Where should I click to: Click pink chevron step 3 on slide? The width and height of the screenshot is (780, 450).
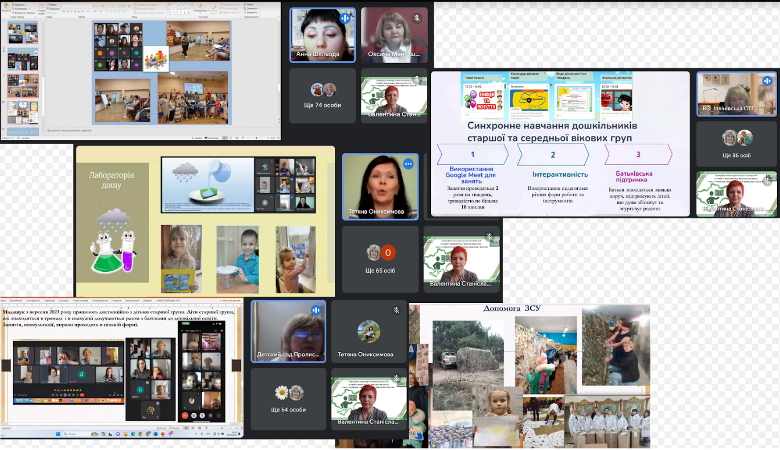pyautogui.click(x=638, y=155)
